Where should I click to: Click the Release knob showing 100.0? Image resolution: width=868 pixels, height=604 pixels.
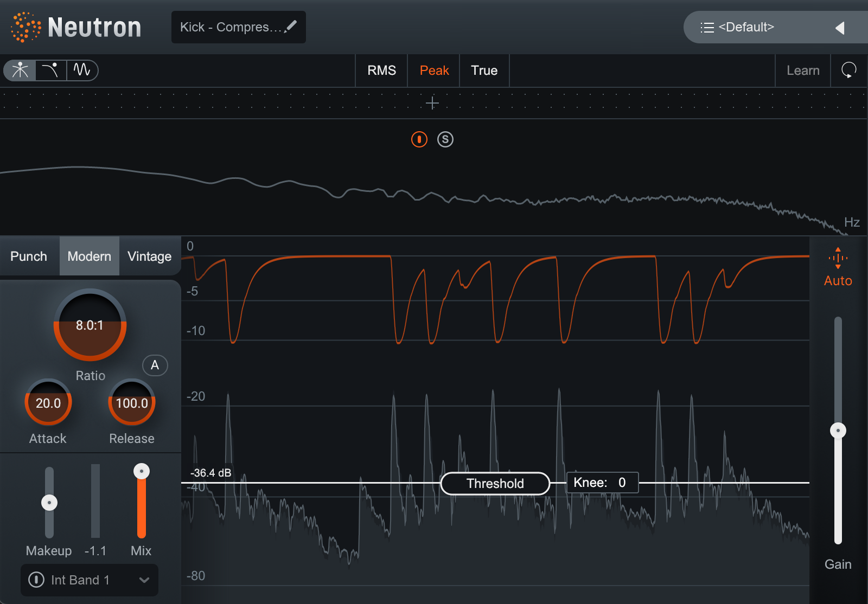point(132,403)
